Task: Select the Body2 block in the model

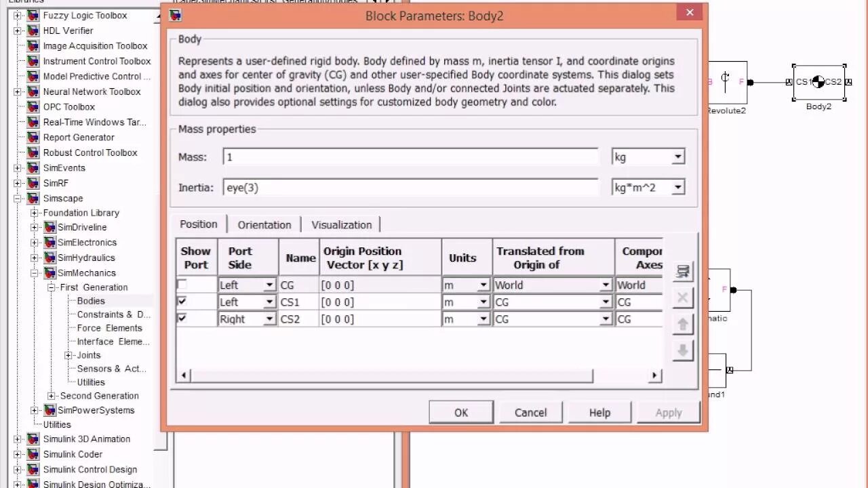Action: point(818,82)
